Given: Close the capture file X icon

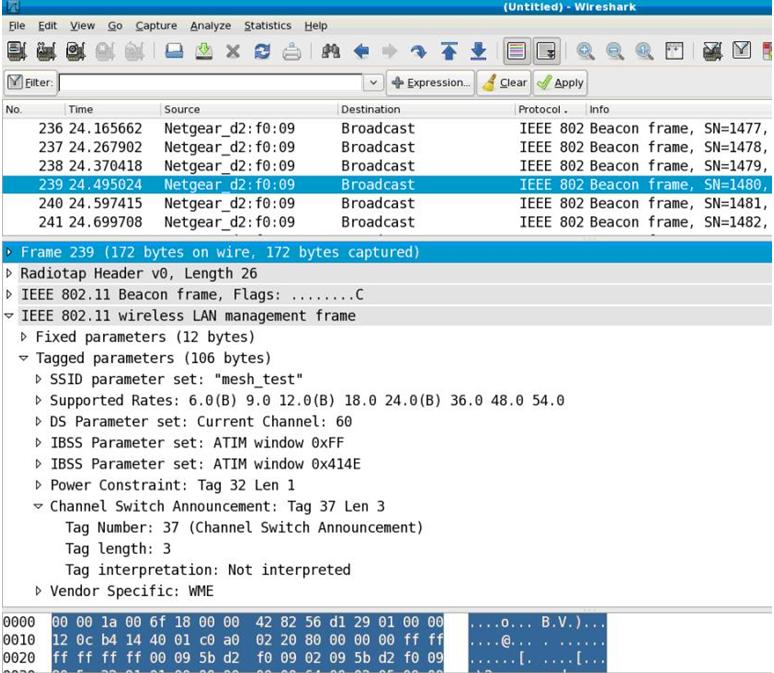Looking at the screenshot, I should pyautogui.click(x=232, y=51).
